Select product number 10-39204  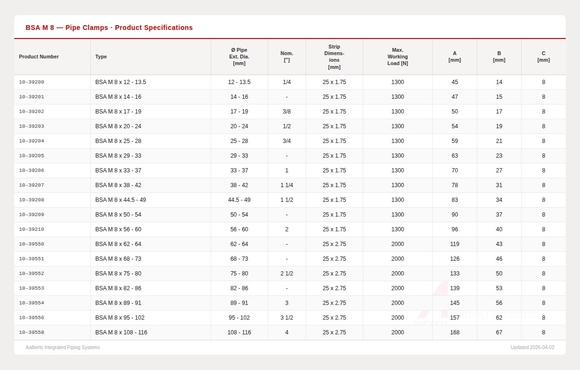click(31, 141)
